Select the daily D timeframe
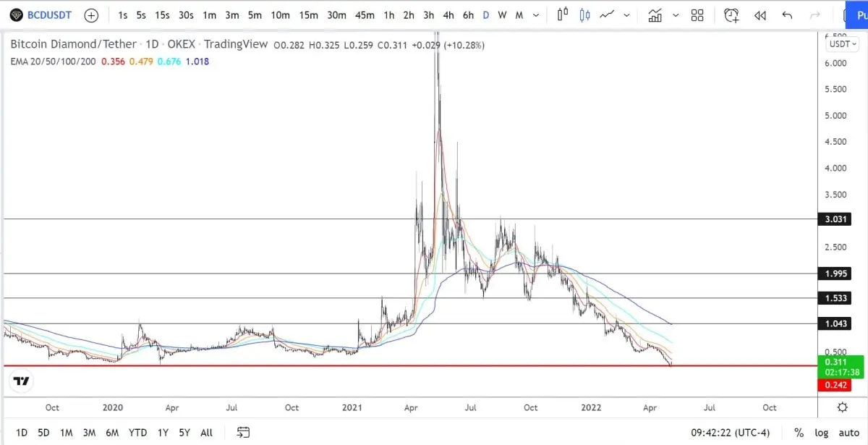The height and width of the screenshot is (445, 868). [486, 14]
